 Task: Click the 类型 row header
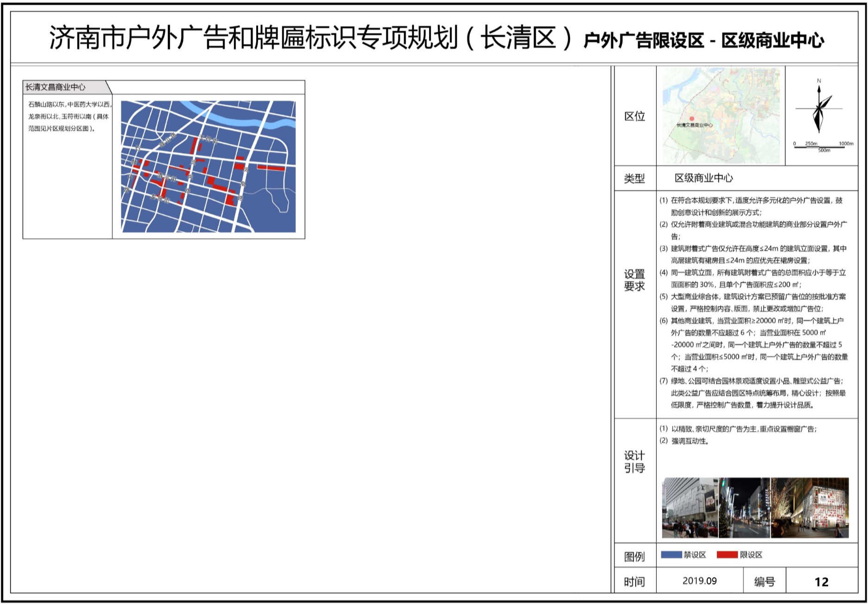634,178
